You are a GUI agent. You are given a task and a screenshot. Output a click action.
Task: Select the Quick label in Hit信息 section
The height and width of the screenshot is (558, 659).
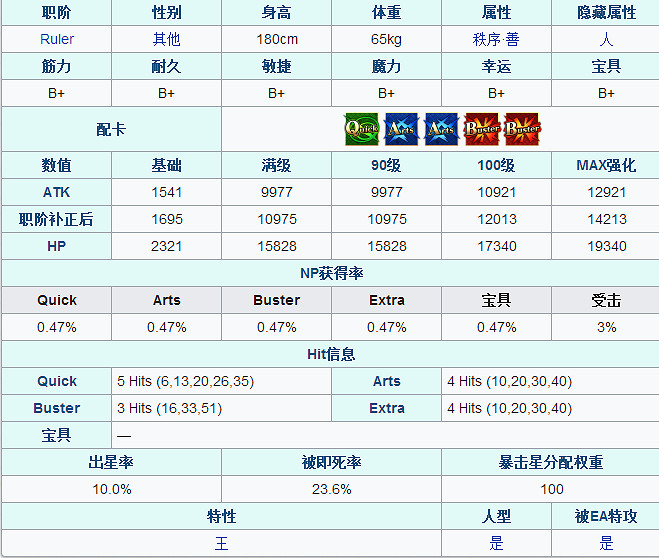pyautogui.click(x=57, y=381)
